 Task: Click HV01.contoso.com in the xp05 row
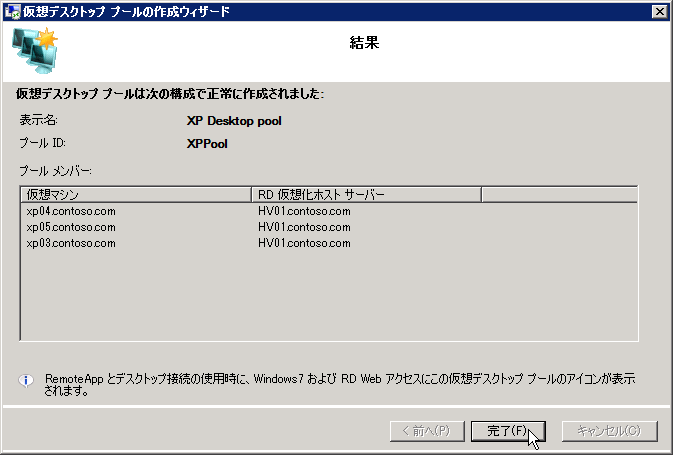click(304, 227)
